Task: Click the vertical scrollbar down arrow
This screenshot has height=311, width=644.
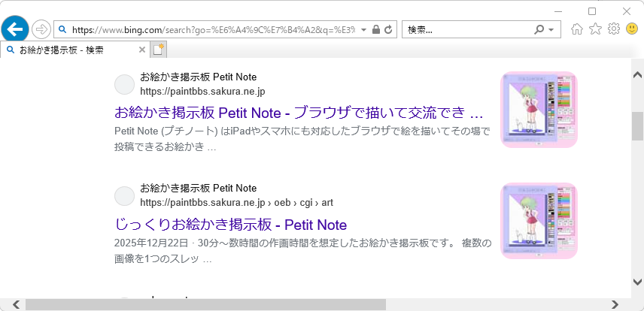Action: coord(637,282)
